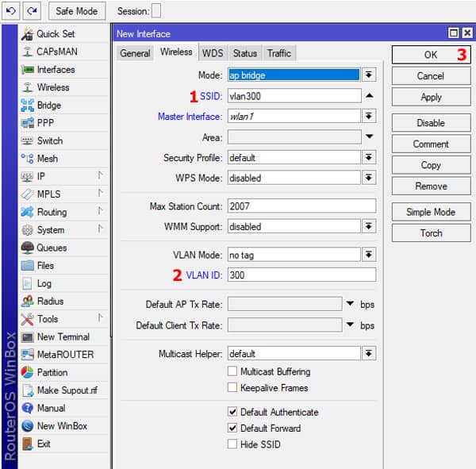The image size is (476, 469).
Task: Open the Manual help entry
Action: tap(64, 408)
